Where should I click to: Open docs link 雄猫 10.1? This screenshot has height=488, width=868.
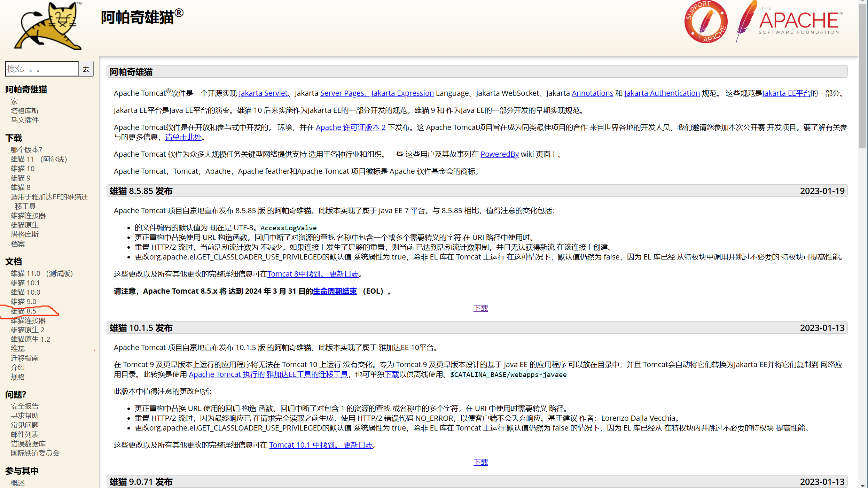click(25, 283)
